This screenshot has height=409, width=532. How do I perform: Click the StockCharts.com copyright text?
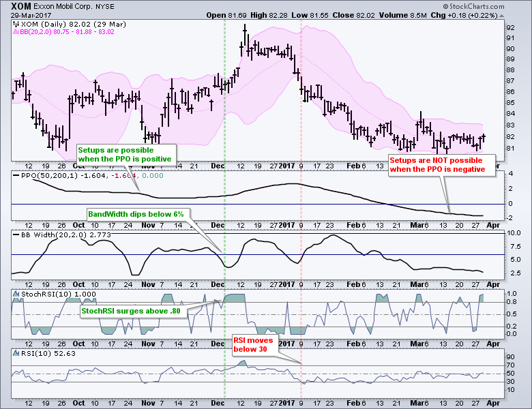[473, 6]
